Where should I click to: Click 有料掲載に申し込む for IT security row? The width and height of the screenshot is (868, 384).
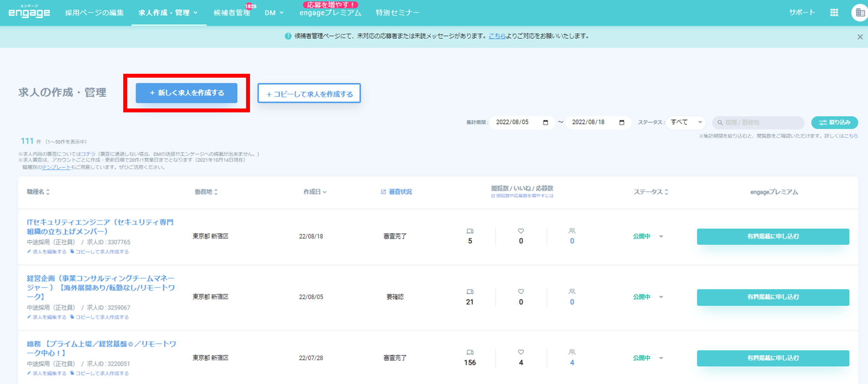coord(773,236)
